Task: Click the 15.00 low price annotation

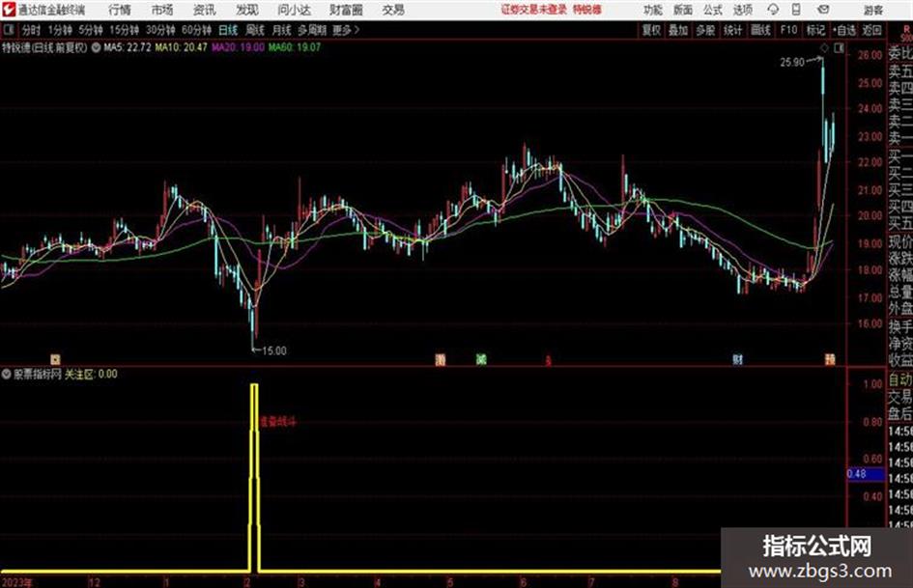Action: 273,351
